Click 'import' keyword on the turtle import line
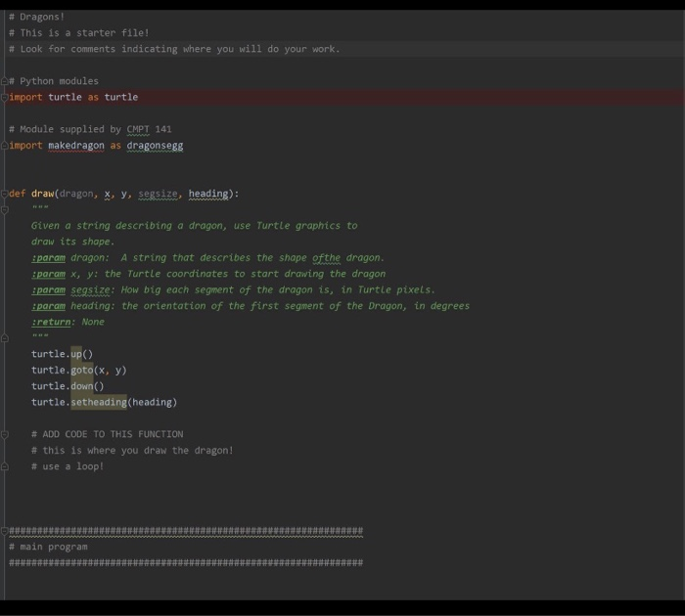This screenshot has width=685, height=616. (25, 98)
